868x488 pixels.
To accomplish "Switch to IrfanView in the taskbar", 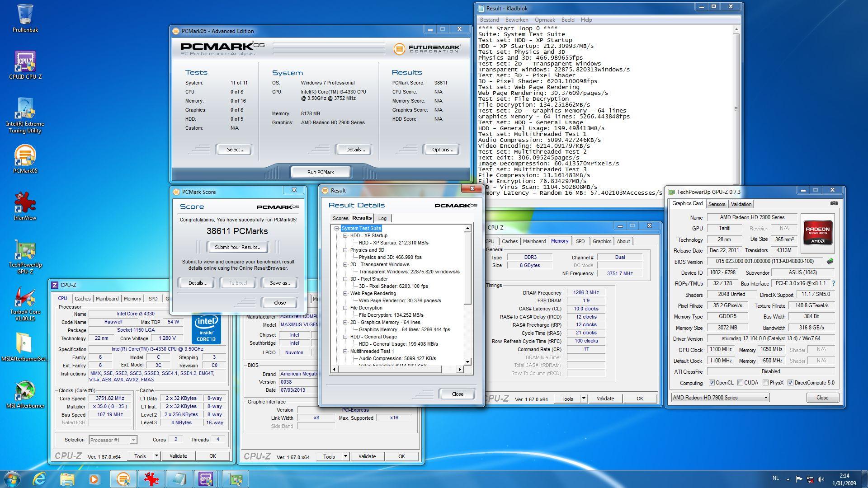I will pos(151,479).
